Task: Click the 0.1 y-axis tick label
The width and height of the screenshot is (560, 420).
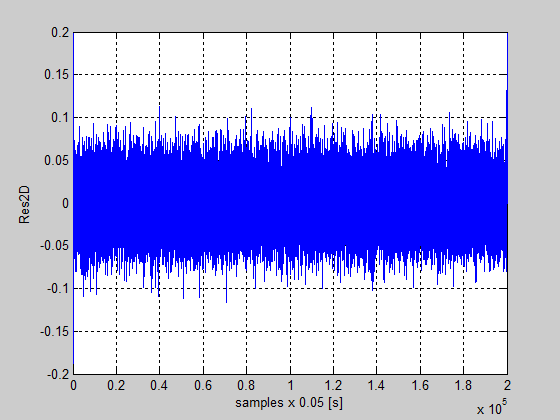Action: click(x=60, y=118)
